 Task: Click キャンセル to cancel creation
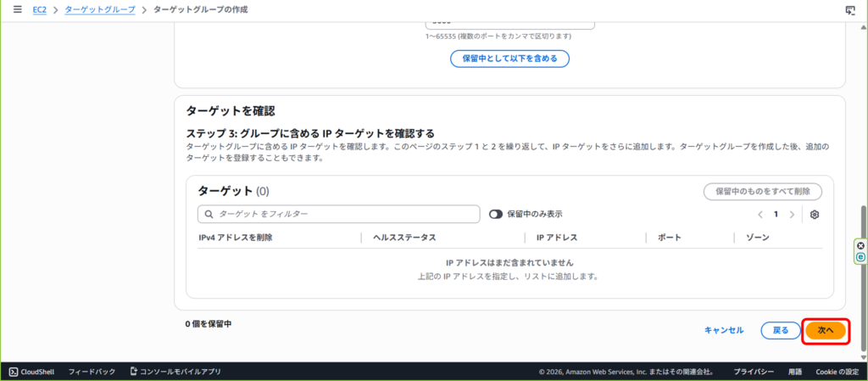[724, 330]
